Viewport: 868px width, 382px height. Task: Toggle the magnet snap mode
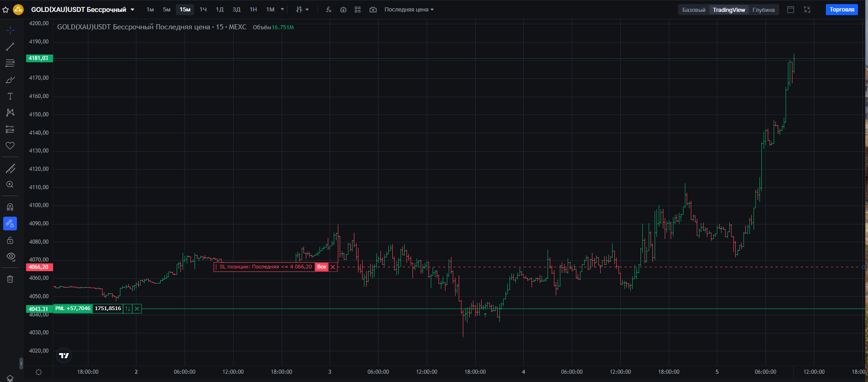coord(10,207)
